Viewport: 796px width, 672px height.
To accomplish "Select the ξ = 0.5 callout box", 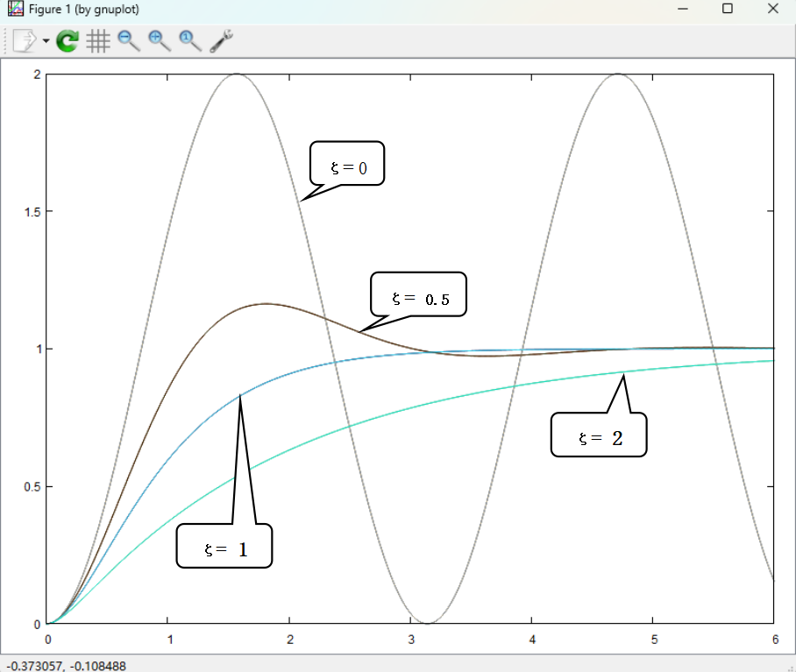I will tap(418, 294).
